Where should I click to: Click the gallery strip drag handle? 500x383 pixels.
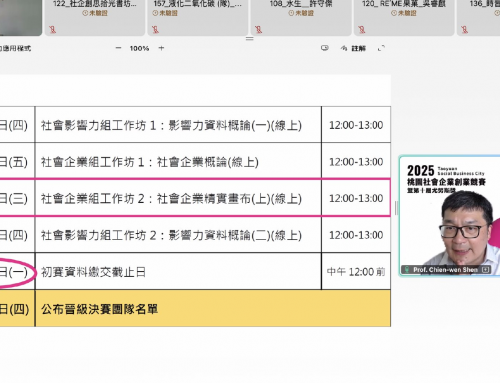pyautogui.click(x=250, y=39)
